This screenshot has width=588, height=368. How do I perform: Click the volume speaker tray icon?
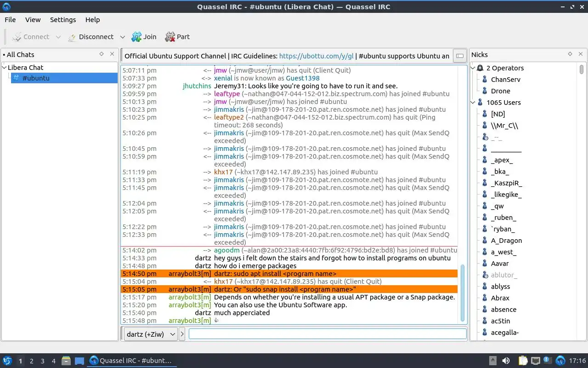pyautogui.click(x=506, y=361)
